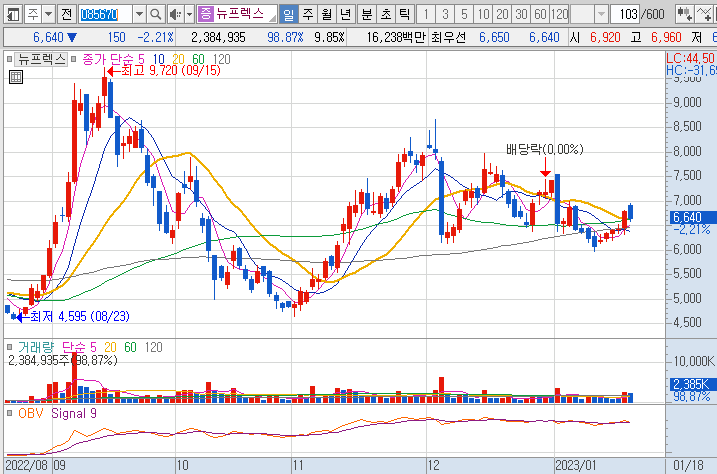717x474 pixels.
Task: Open the empty interval combo box dropdown
Action: 601,15
